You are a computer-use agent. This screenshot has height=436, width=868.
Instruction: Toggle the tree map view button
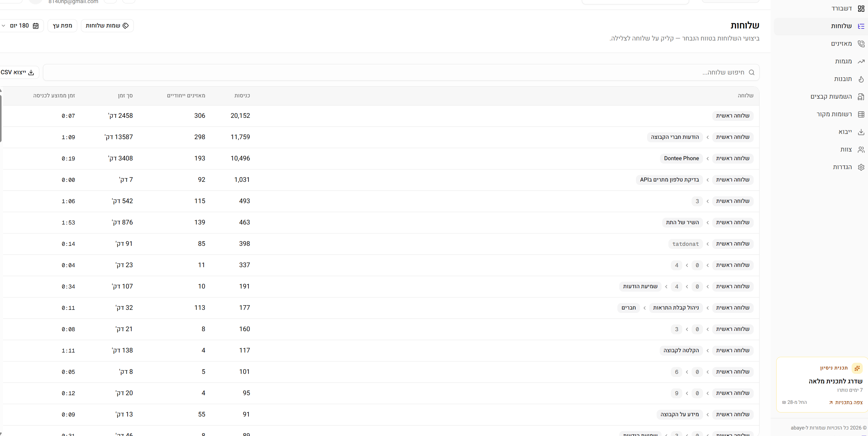[62, 26]
